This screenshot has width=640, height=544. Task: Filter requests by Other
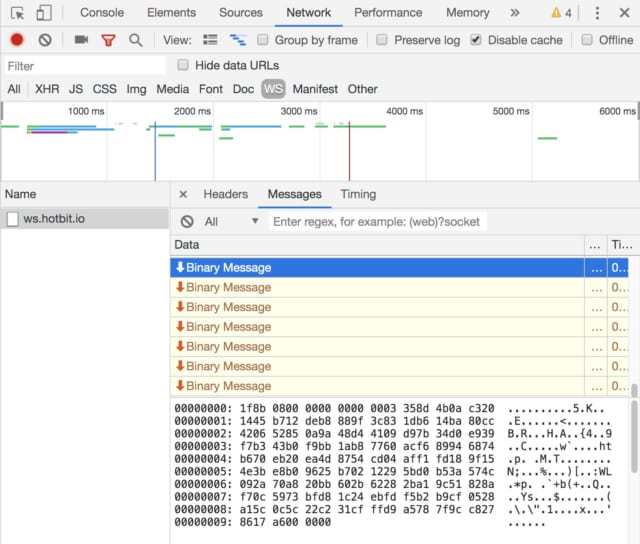[362, 89]
